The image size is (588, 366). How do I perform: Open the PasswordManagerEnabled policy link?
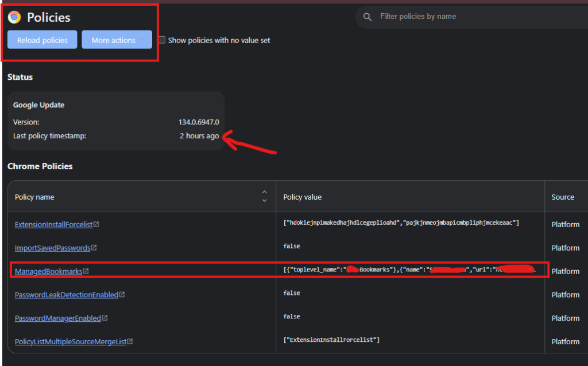(x=57, y=318)
